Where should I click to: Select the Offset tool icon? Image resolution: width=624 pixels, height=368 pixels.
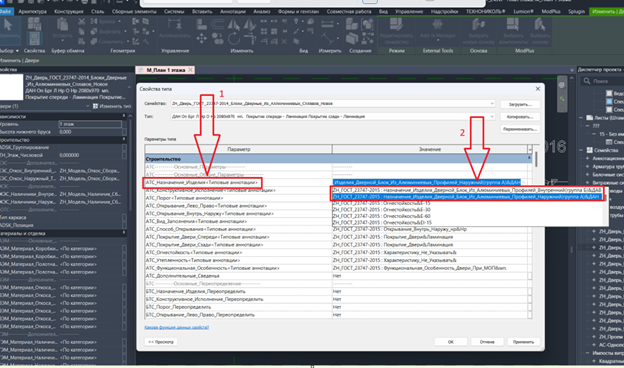218,25
